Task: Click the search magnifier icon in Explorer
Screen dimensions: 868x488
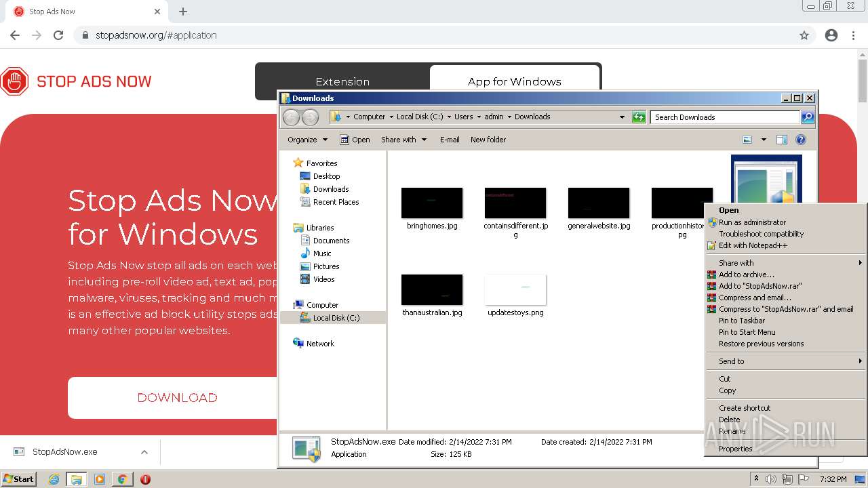Action: [x=808, y=117]
